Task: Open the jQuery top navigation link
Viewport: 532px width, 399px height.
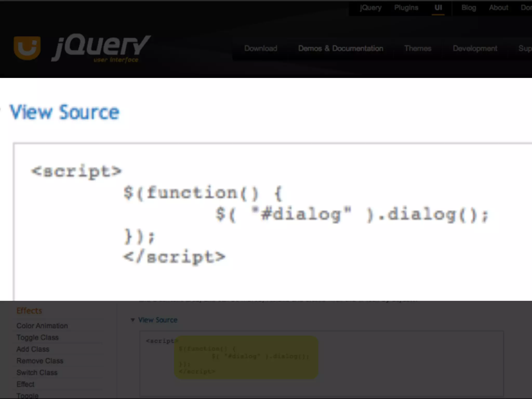Action: 371,8
